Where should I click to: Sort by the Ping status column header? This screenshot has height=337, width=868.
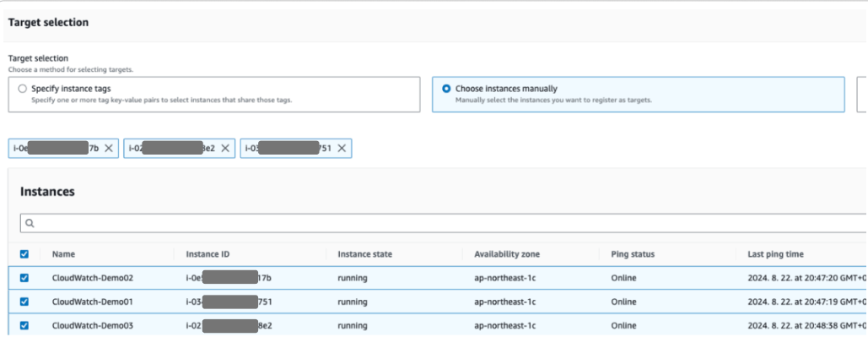tap(633, 254)
